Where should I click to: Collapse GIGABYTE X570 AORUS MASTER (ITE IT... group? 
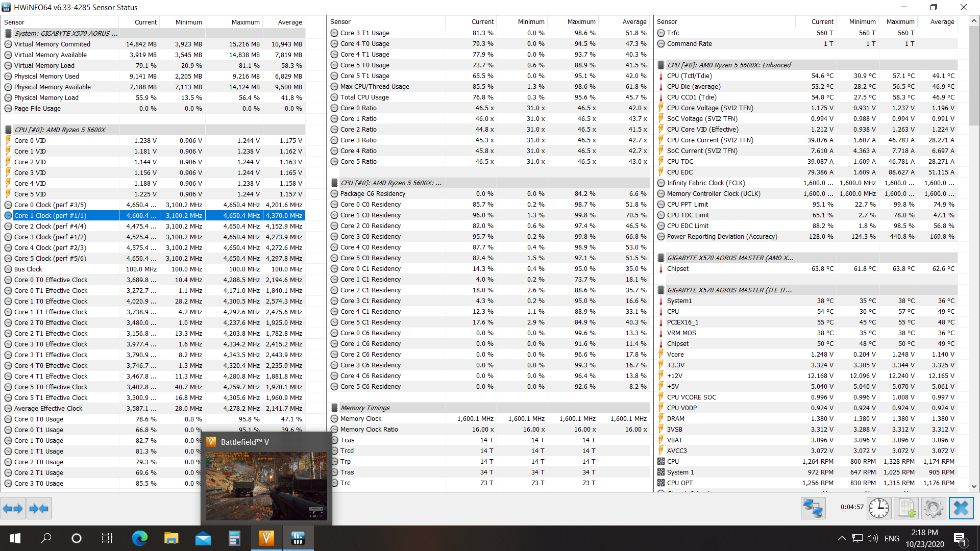(729, 290)
